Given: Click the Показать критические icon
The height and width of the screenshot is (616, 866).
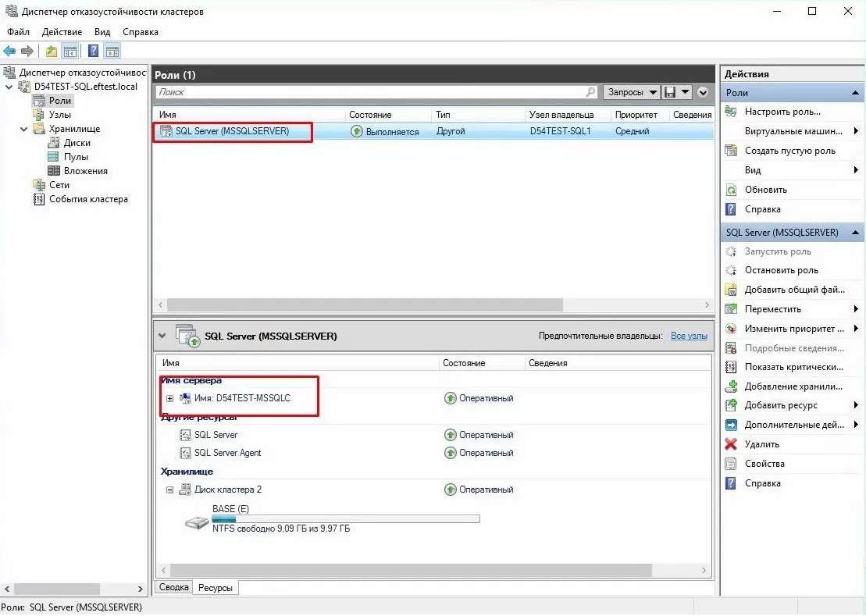Looking at the screenshot, I should [731, 367].
